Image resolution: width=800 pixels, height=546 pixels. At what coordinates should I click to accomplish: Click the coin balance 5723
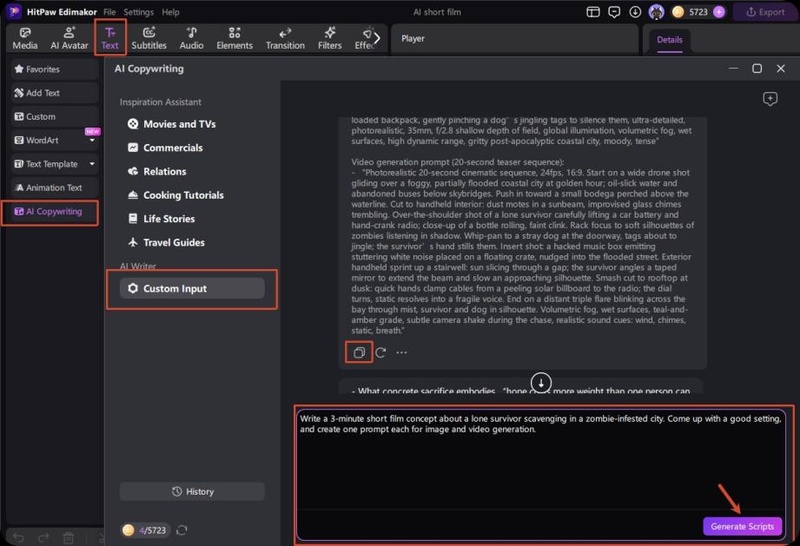pos(698,12)
